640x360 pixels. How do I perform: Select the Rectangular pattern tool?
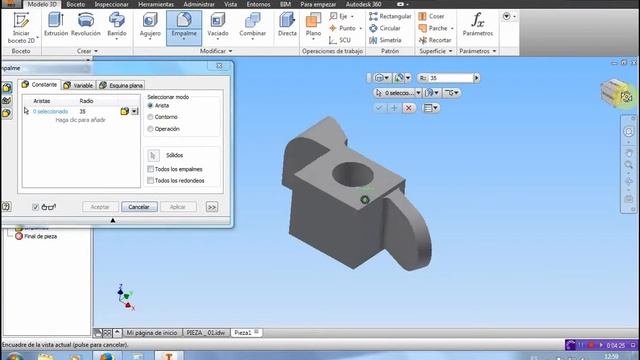[x=390, y=16]
